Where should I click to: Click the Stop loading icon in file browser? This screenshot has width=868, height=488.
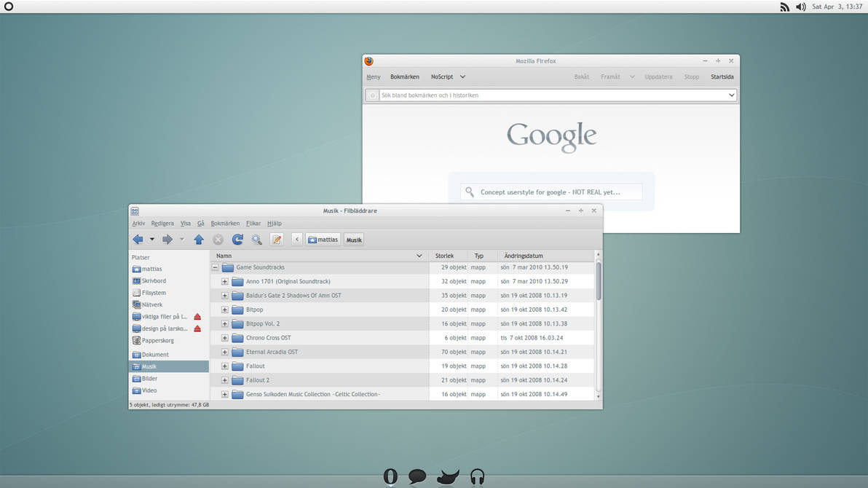[x=218, y=240]
